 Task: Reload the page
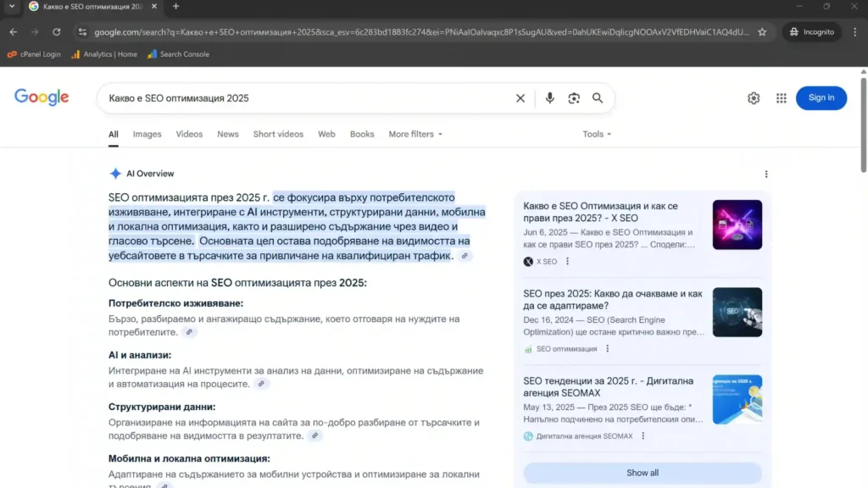57,32
